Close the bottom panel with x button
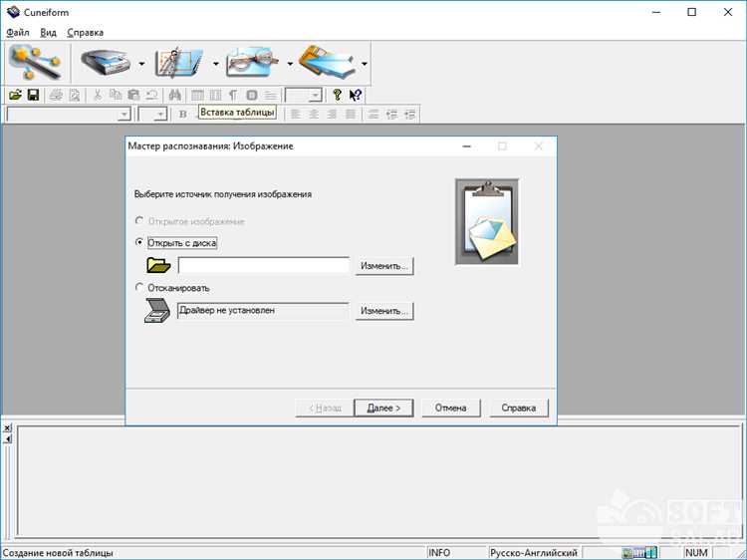Screen dimensions: 747x560 pyautogui.click(x=7, y=428)
